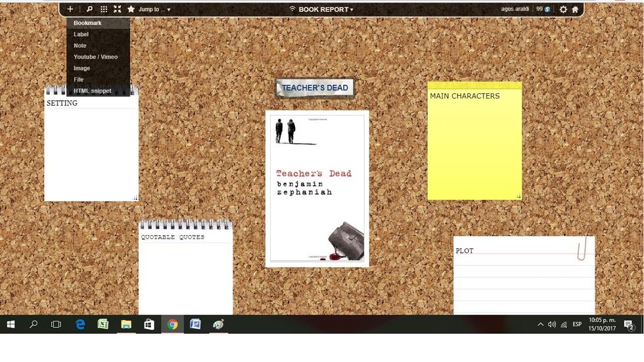Screen dimensions: 644x362
Task: Click the QUOTABLE QUOTES note title
Action: pyautogui.click(x=172, y=237)
